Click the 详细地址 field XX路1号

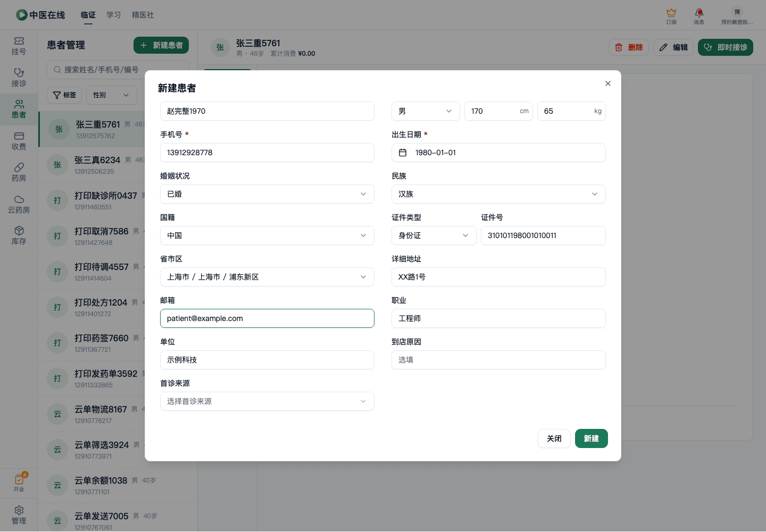coord(498,277)
